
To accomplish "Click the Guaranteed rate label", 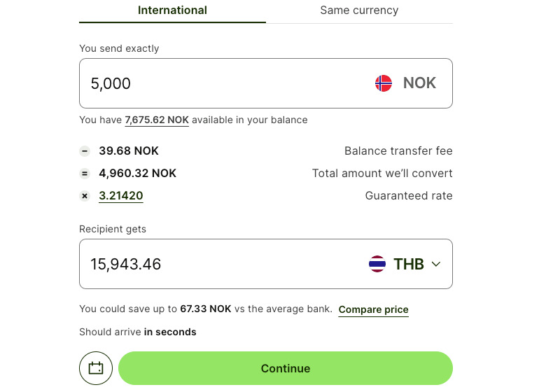I will coord(409,195).
